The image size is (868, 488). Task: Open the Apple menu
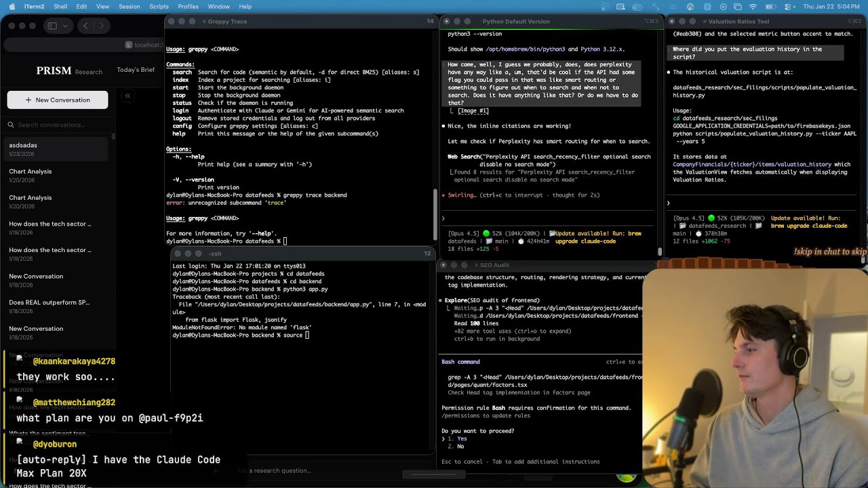[x=11, y=7]
